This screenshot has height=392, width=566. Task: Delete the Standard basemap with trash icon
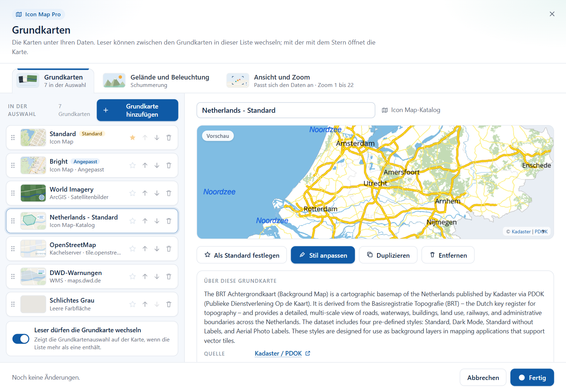[169, 138]
